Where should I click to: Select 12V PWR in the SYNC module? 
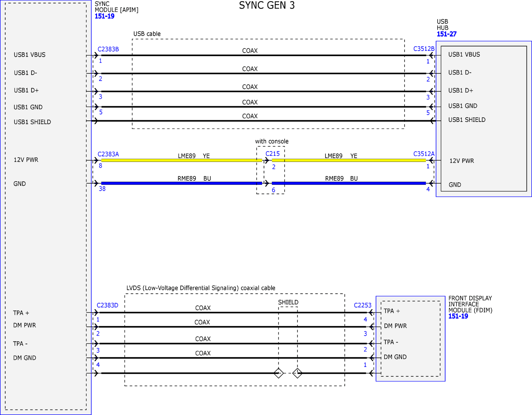pos(26,160)
